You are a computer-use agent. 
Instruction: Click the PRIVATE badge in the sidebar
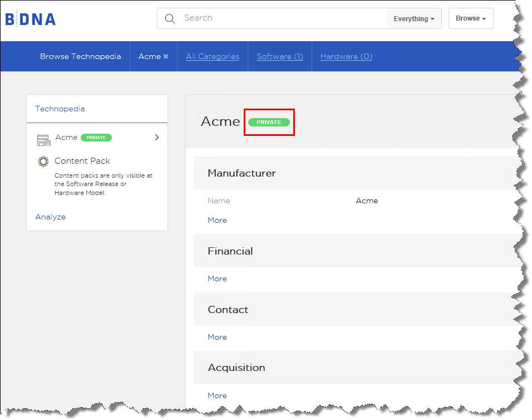coord(96,138)
